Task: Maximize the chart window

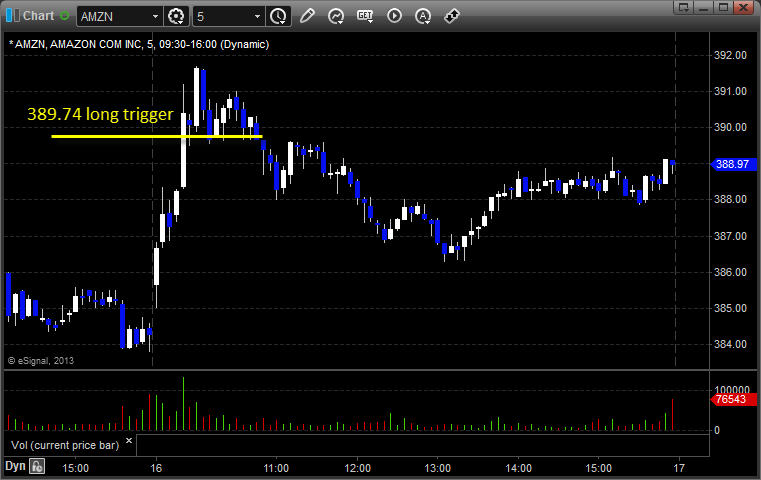Action: click(724, 7)
